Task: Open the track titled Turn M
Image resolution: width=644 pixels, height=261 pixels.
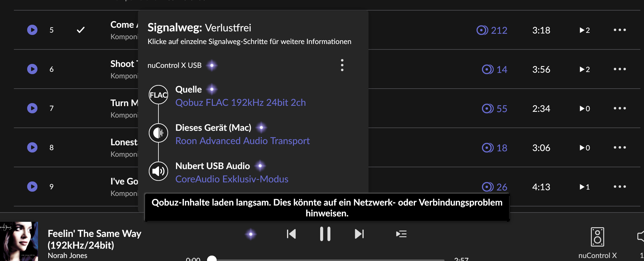Action: (124, 103)
